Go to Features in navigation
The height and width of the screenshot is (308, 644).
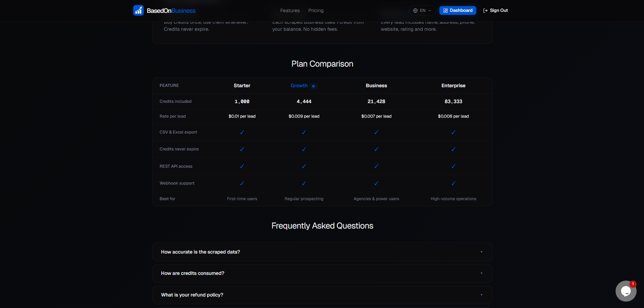pos(290,10)
